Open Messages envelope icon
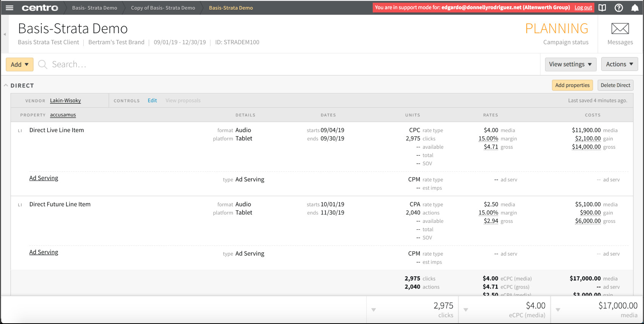 pyautogui.click(x=620, y=29)
